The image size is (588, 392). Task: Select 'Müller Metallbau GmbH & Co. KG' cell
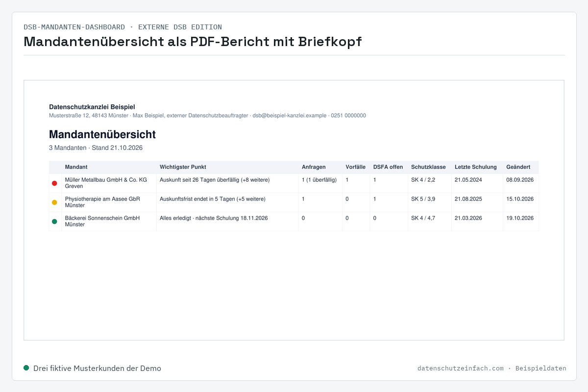pos(109,183)
